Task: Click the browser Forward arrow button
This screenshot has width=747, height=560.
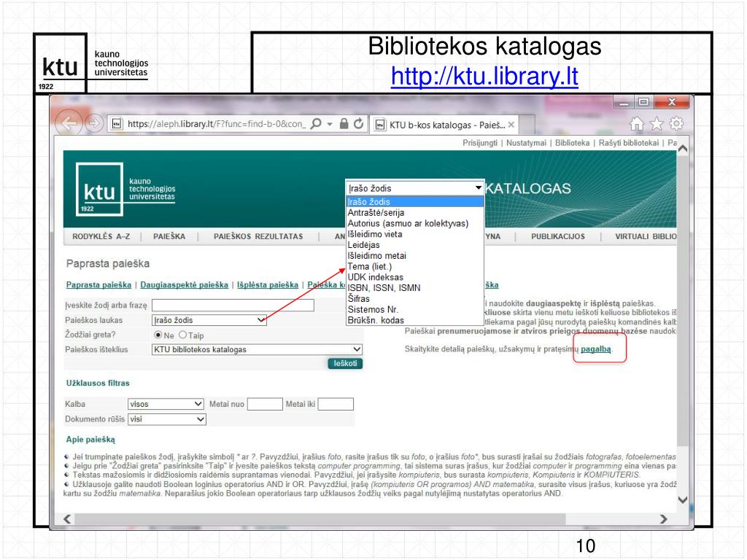Action: [94, 124]
